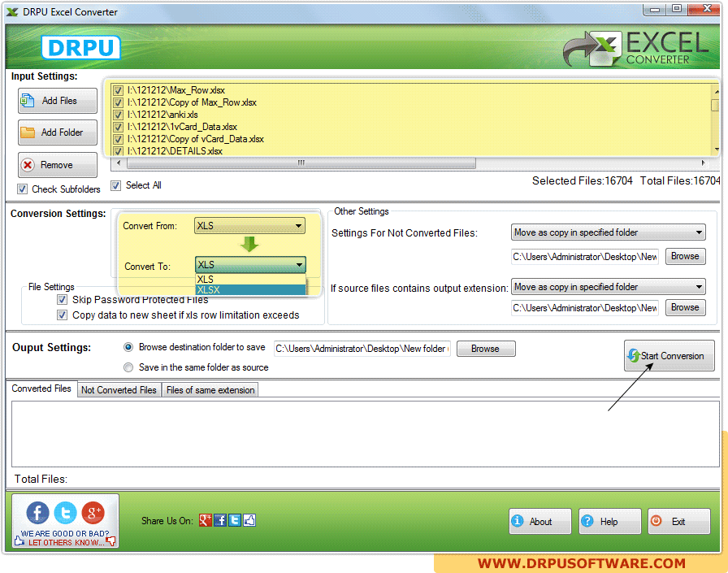
Task: Click small Facebook share icon
Action: [x=220, y=520]
